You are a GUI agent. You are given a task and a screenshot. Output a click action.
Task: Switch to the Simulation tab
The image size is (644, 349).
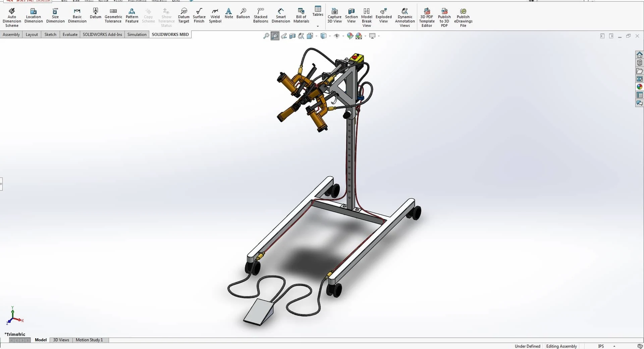click(137, 35)
